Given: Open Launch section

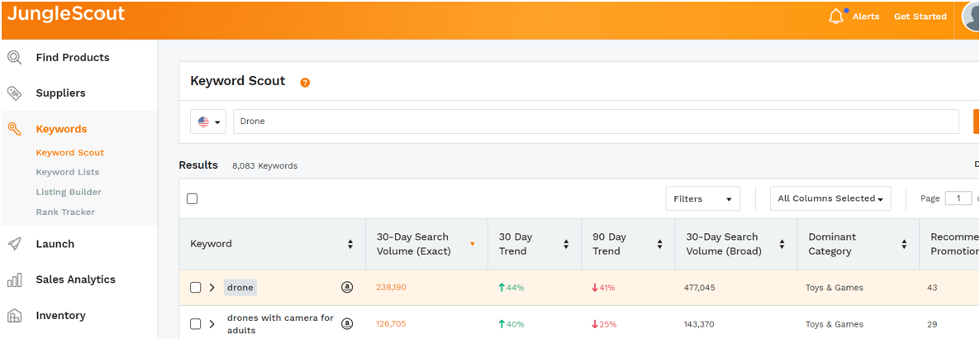Looking at the screenshot, I should (55, 244).
